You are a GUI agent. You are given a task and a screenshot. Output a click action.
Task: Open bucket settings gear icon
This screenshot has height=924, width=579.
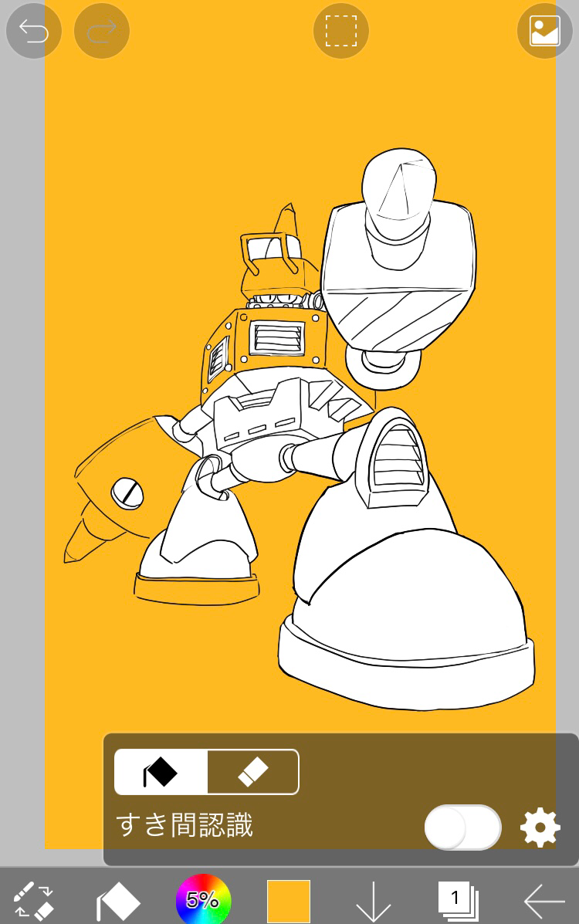[540, 828]
